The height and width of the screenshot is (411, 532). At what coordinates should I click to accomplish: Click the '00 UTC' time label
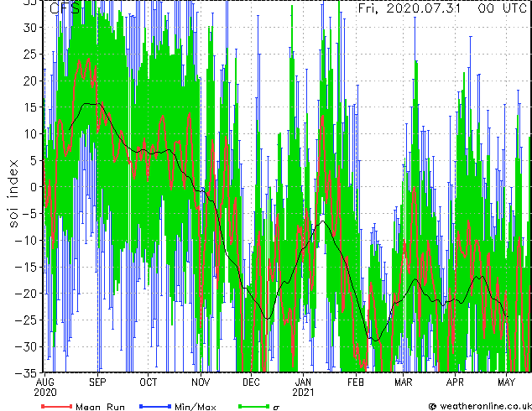pyautogui.click(x=503, y=8)
